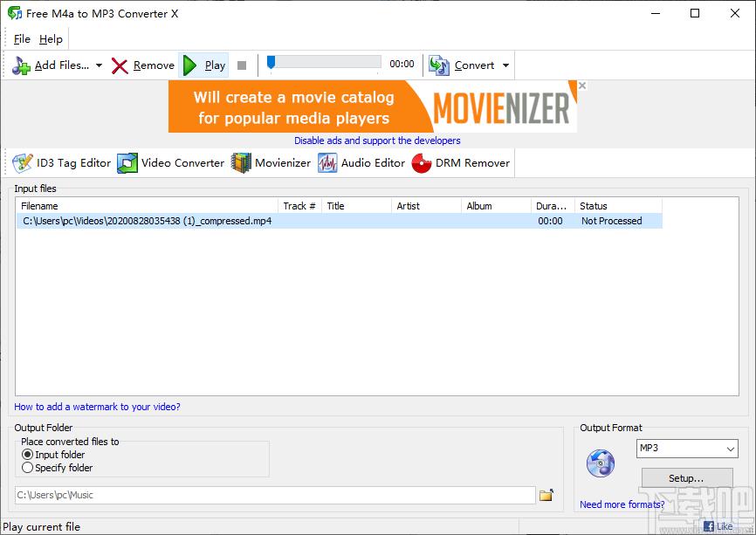This screenshot has height=535, width=756.
Task: Click the Add Files music note icon
Action: tap(21, 65)
